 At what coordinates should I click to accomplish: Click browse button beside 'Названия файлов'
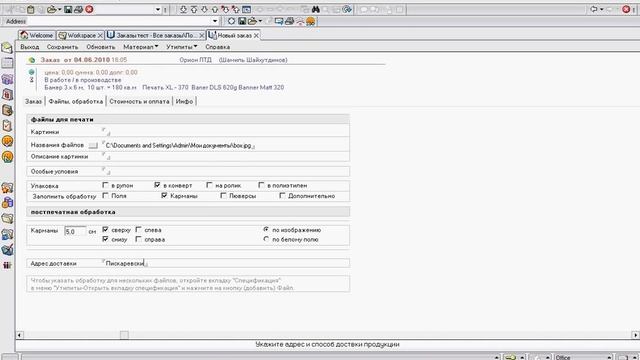point(93,145)
